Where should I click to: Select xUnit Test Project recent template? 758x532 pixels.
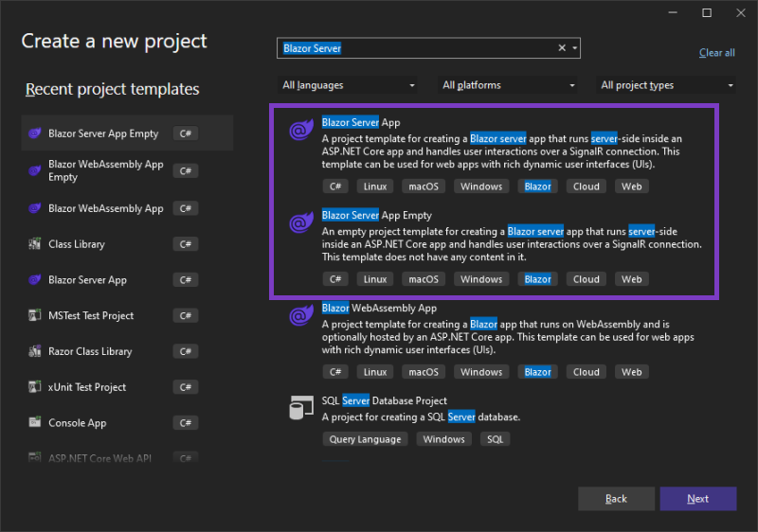(x=127, y=386)
